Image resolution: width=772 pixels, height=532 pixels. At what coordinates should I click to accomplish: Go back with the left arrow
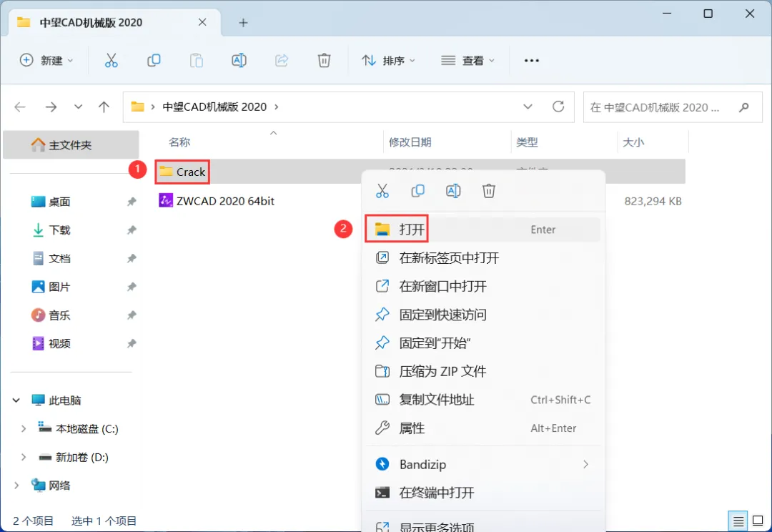pyautogui.click(x=20, y=107)
